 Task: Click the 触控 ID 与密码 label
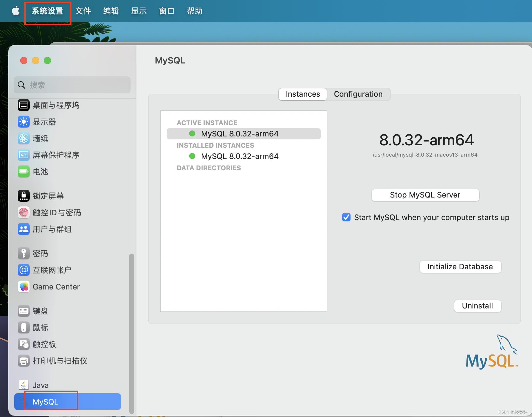point(57,212)
